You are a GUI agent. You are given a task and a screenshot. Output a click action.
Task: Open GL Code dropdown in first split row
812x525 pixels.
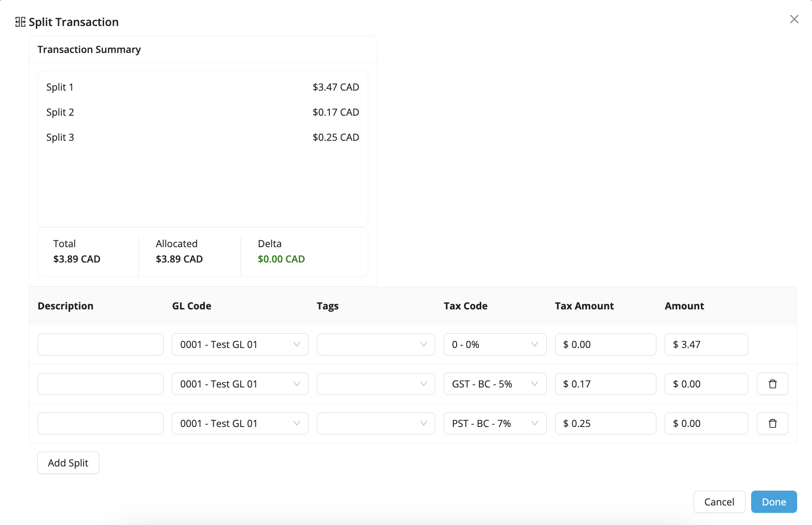(240, 344)
